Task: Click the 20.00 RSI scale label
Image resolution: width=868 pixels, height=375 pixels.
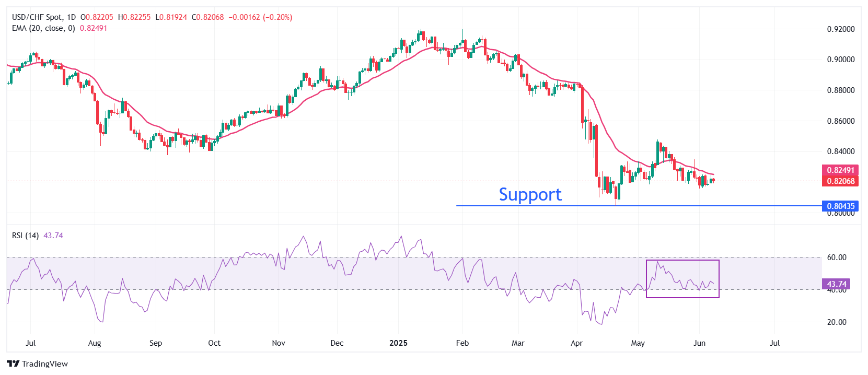Action: (837, 322)
